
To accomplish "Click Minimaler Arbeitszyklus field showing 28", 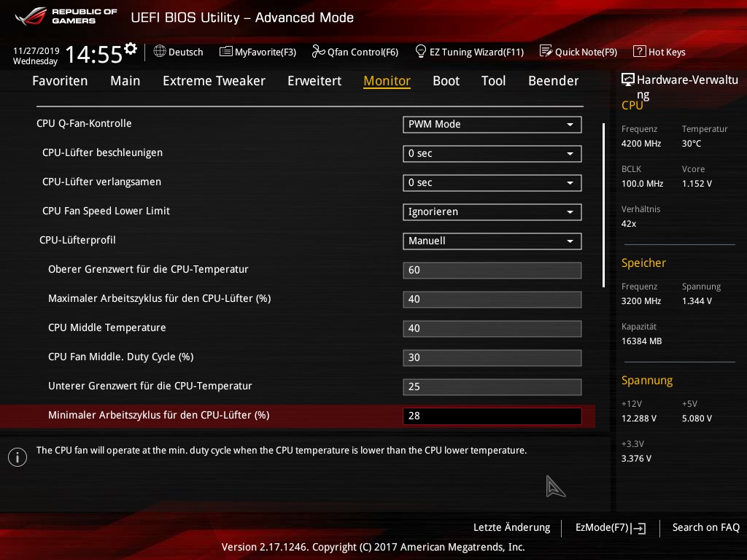I will [492, 416].
